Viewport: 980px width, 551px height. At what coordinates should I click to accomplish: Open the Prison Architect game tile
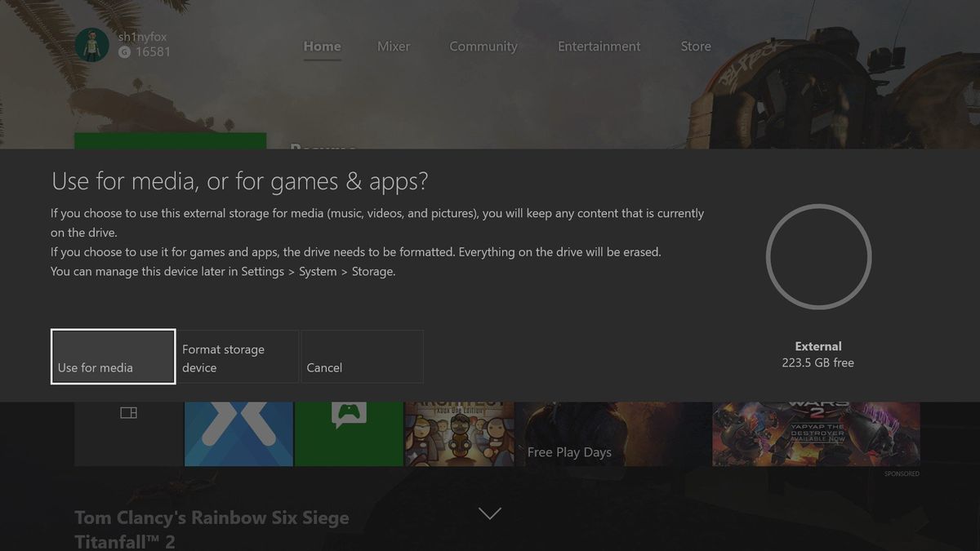coord(459,433)
